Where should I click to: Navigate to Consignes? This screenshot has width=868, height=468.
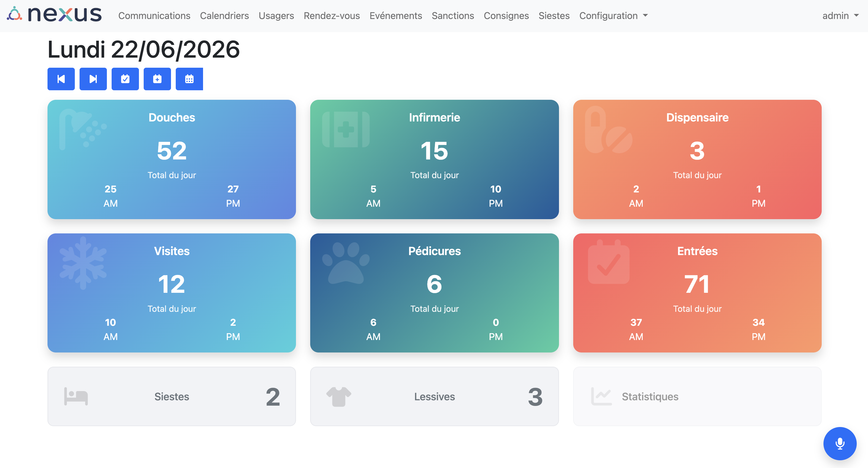point(506,15)
